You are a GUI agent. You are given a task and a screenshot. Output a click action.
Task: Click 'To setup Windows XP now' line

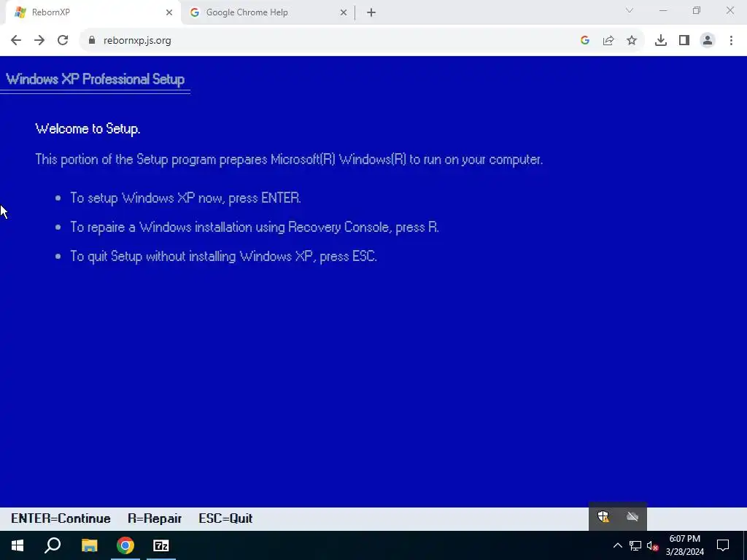pyautogui.click(x=185, y=198)
